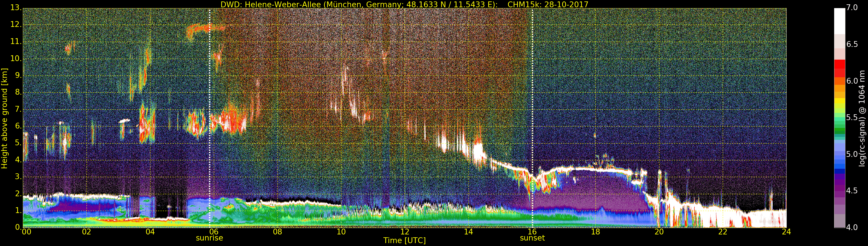Click the 5.0 colorbar tick label
The image size is (868, 246).
[852, 154]
